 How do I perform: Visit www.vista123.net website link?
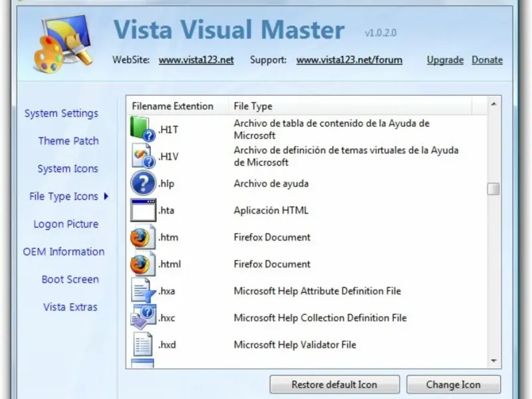[x=196, y=60]
